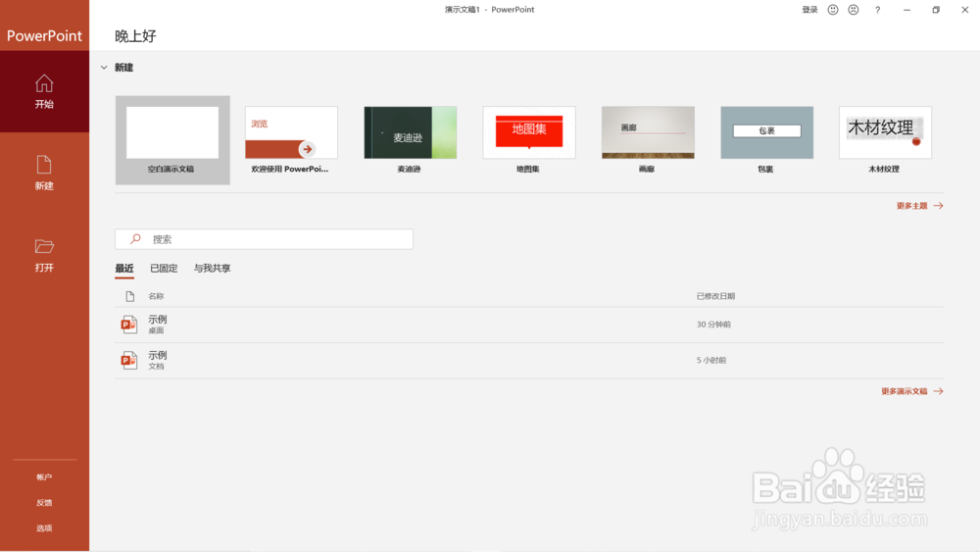Restore down the PowerPoint window

(x=936, y=10)
